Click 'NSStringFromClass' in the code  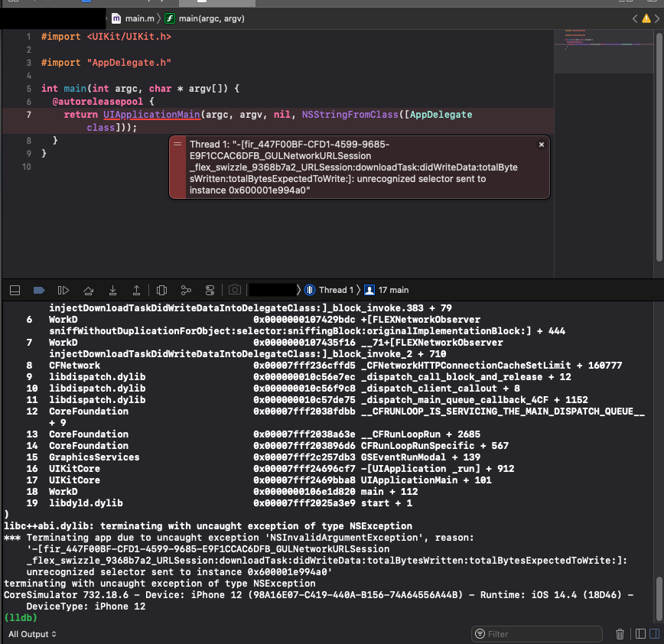click(x=350, y=115)
